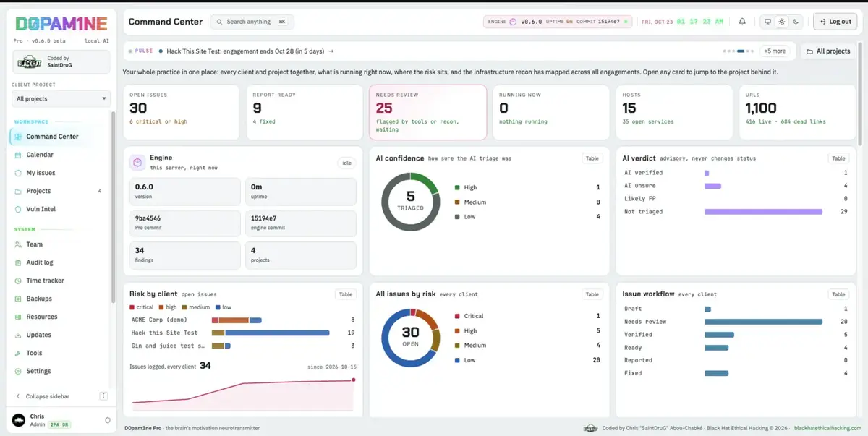Click the engine icon in header status pill
This screenshot has width=868, height=436.
click(514, 22)
